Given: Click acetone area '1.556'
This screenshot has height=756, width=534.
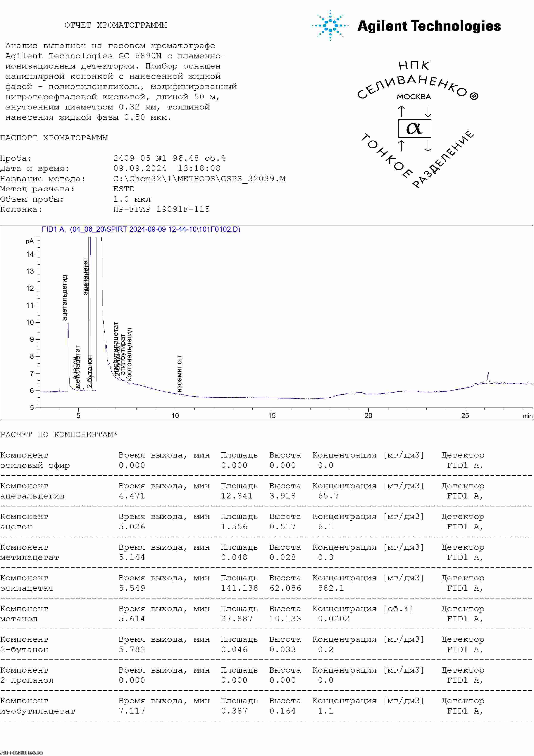Looking at the screenshot, I should click(234, 527).
